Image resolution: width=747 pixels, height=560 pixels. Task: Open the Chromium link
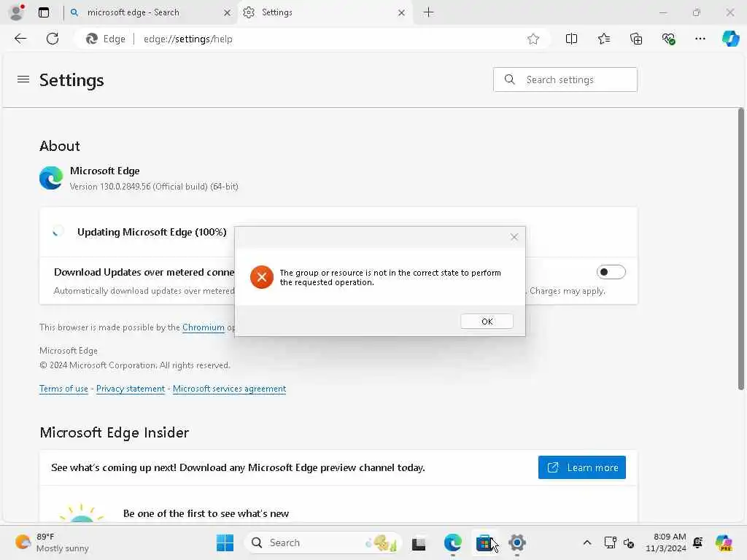tap(204, 327)
